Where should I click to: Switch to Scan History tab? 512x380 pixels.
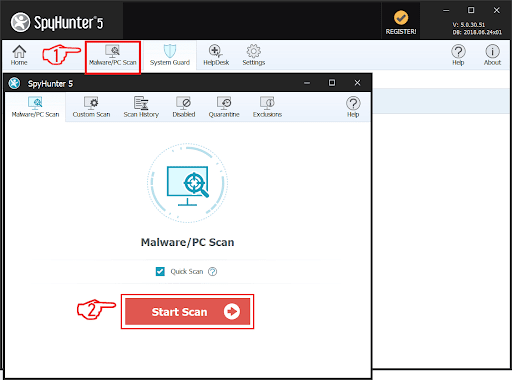pyautogui.click(x=141, y=107)
